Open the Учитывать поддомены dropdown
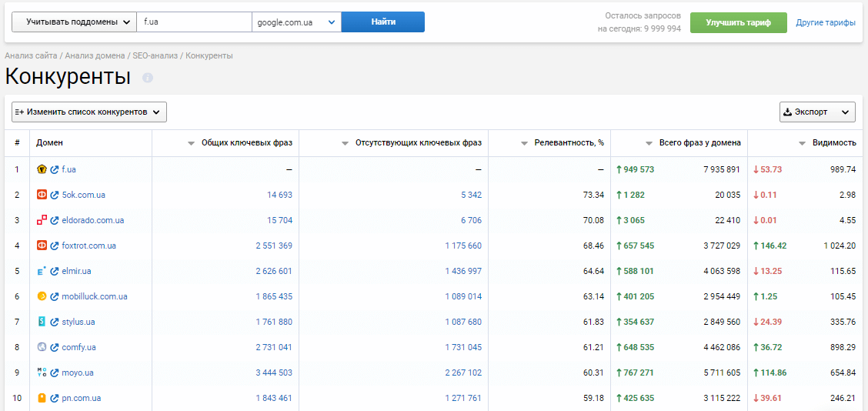 pos(74,22)
